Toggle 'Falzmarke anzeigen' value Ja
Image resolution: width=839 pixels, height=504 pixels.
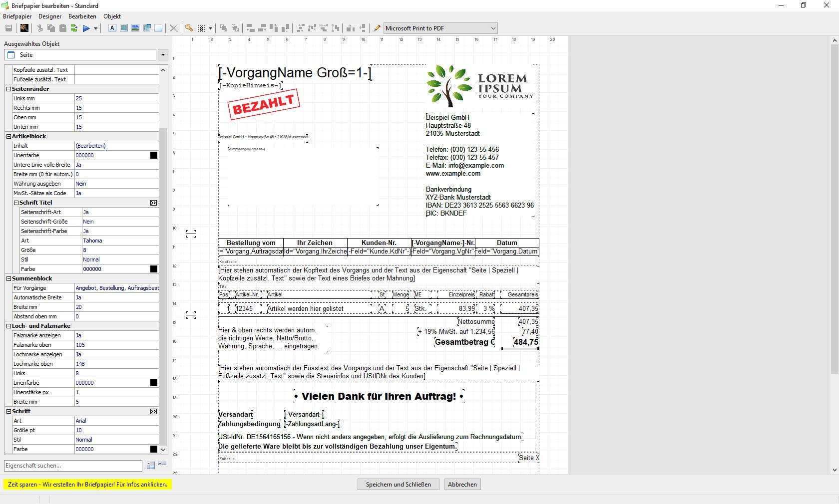point(116,335)
